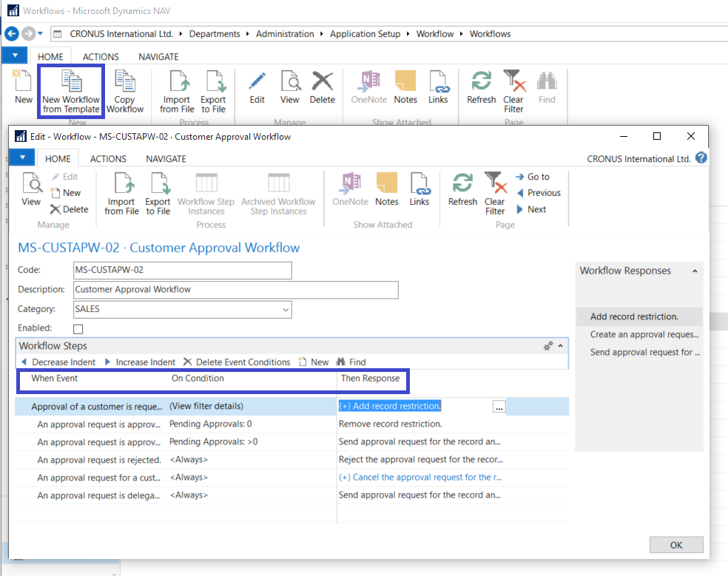Collapse the Workflow Steps section
The height and width of the screenshot is (576, 728).
560,346
